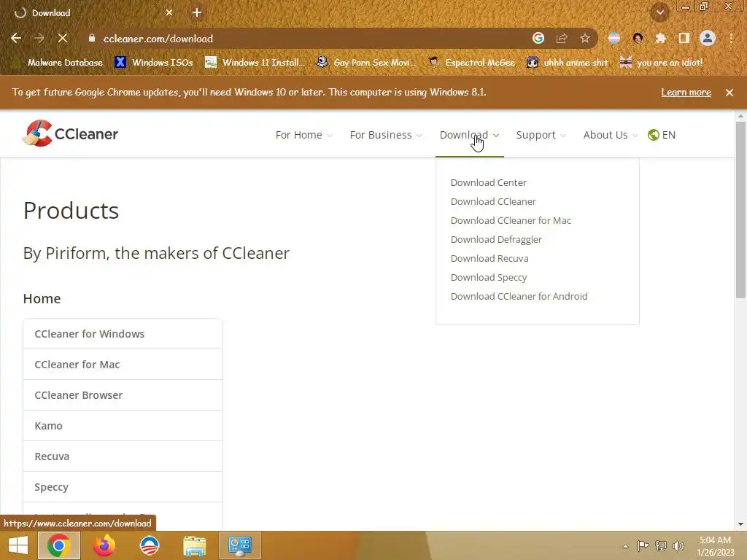This screenshot has height=560, width=747.
Task: Expand the For Home menu
Action: coord(304,135)
